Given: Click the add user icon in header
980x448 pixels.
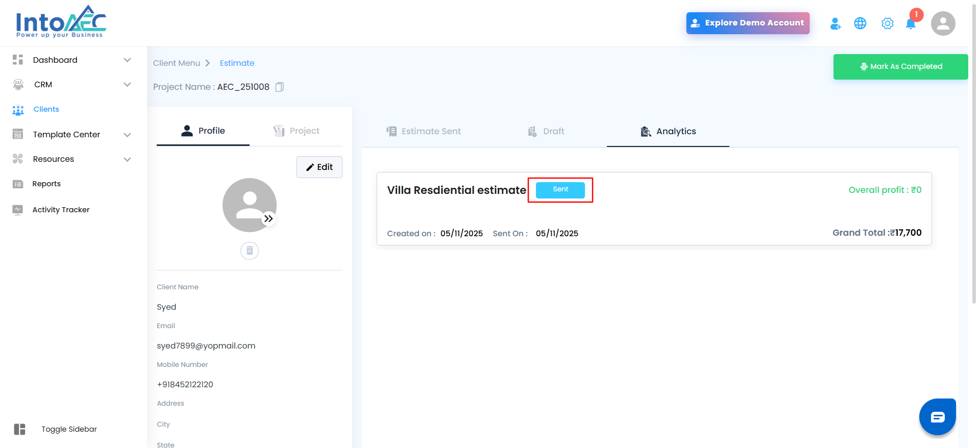Looking at the screenshot, I should click(835, 23).
